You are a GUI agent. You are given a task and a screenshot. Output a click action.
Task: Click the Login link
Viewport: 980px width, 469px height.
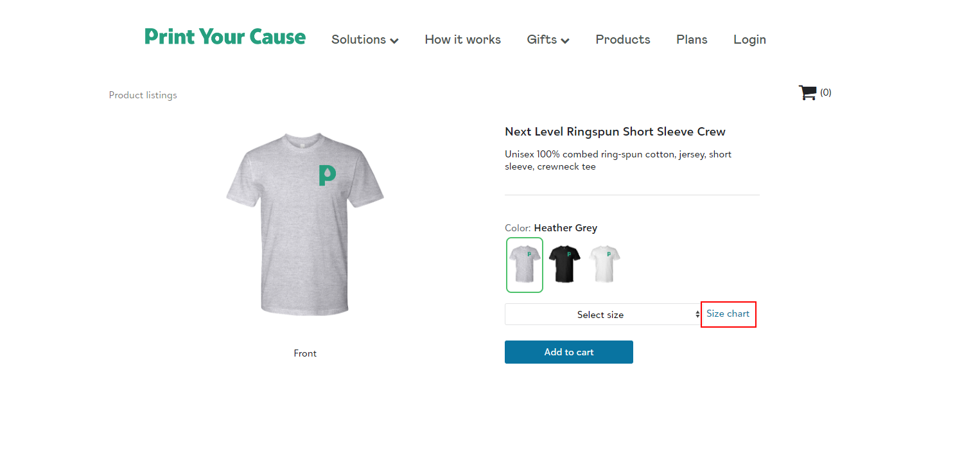pos(749,40)
